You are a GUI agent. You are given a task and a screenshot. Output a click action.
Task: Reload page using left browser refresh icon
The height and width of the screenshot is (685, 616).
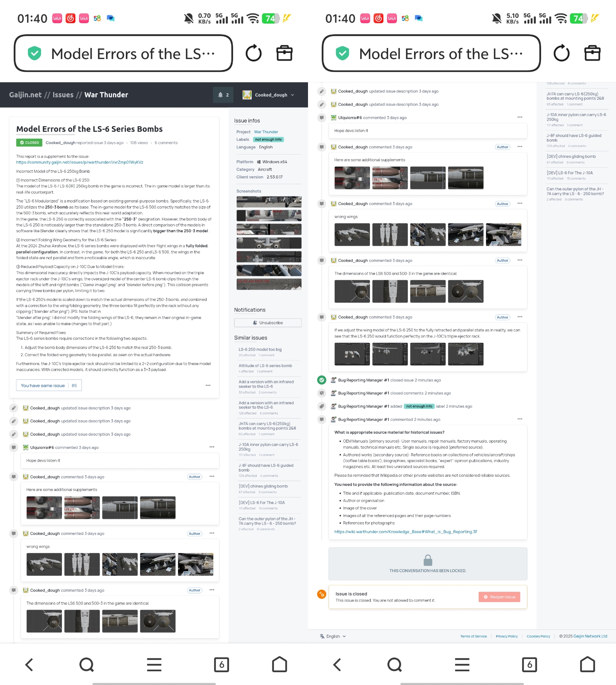(254, 53)
